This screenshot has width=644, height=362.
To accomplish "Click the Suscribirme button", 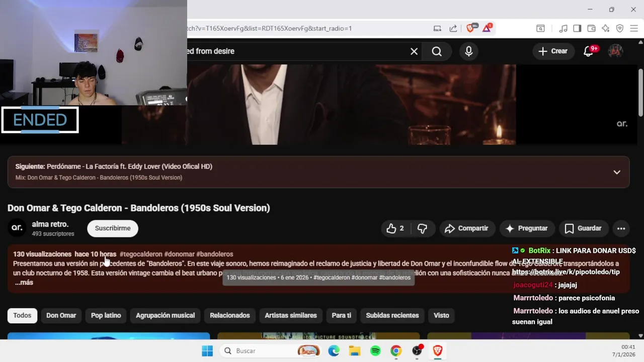I will point(113,228).
